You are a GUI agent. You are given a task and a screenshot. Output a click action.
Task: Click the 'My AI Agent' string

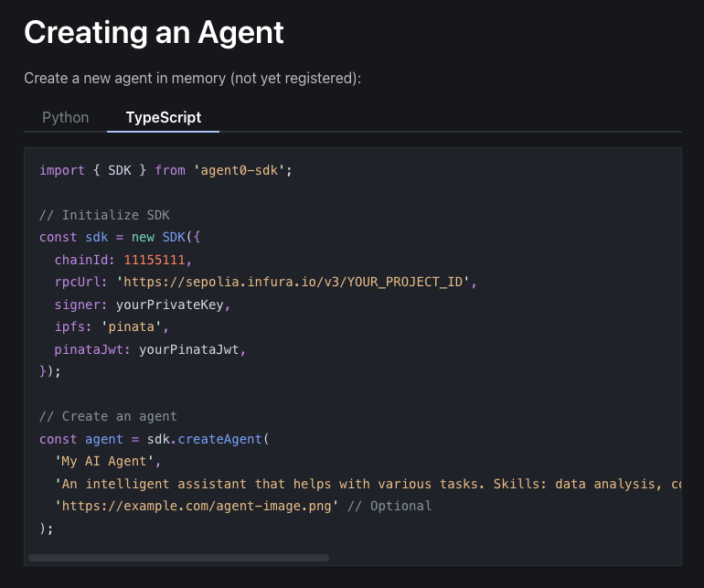coord(108,461)
